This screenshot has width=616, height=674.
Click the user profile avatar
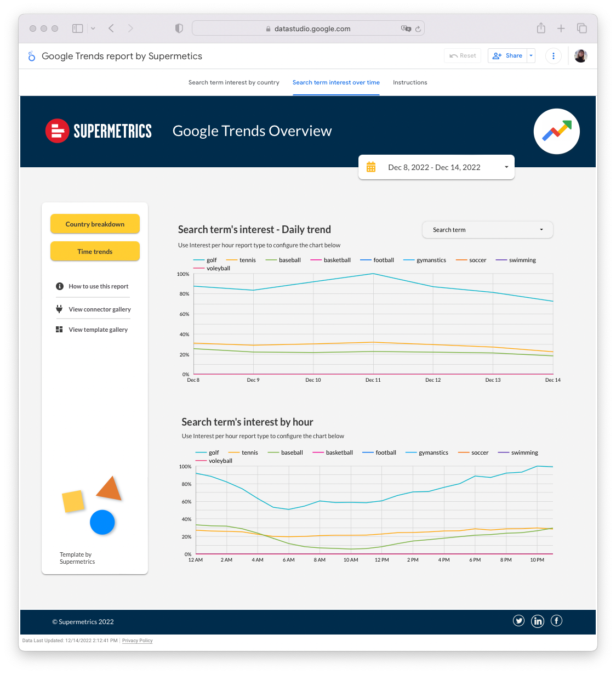pyautogui.click(x=581, y=56)
